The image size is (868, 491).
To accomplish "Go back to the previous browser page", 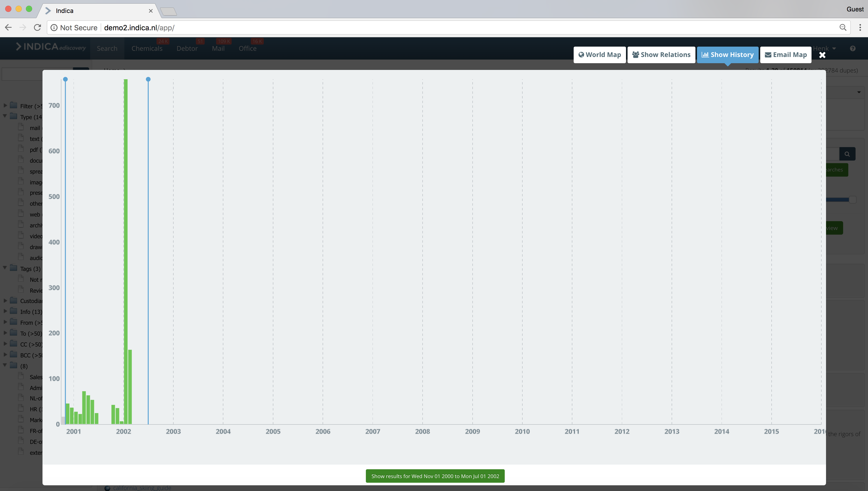I will [x=9, y=28].
